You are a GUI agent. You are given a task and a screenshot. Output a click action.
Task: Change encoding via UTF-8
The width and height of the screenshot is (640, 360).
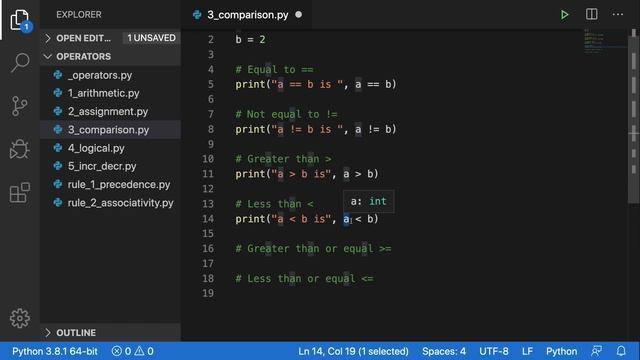(x=493, y=351)
